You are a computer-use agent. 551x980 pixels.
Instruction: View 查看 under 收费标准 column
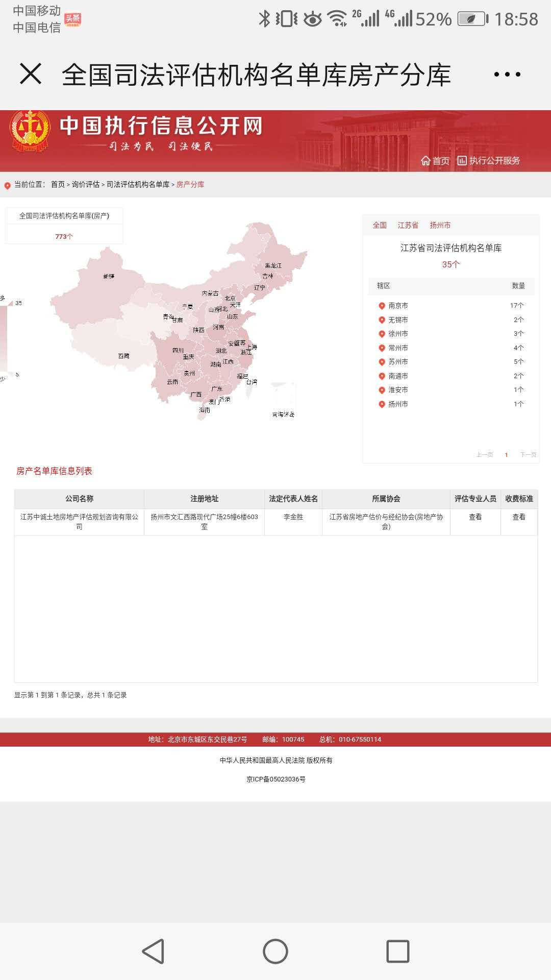click(519, 517)
